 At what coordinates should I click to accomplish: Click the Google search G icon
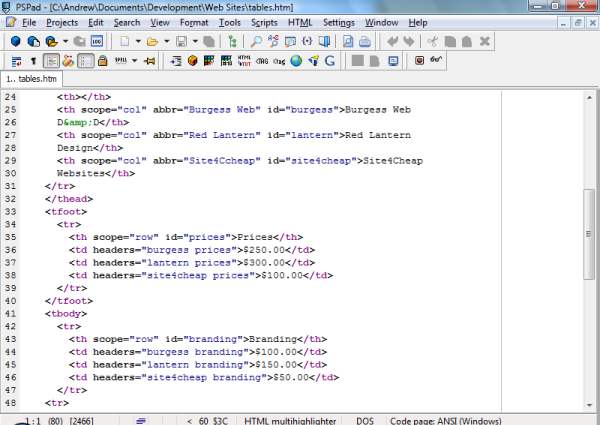coord(330,60)
